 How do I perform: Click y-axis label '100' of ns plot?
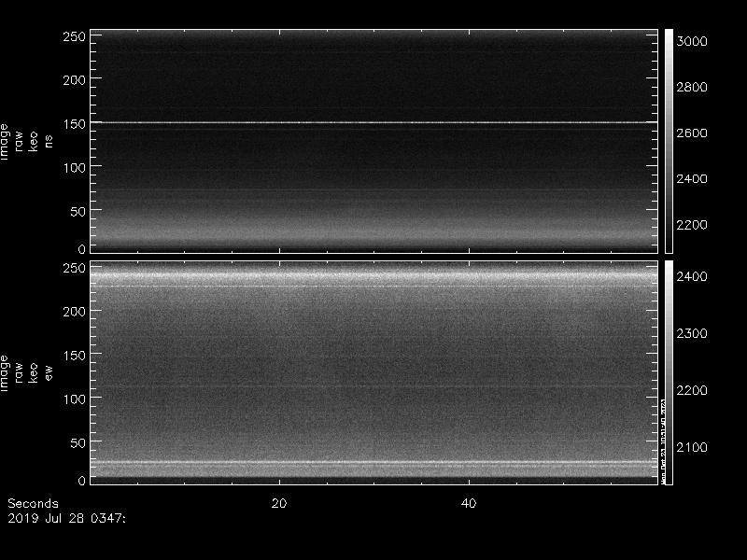click(75, 168)
